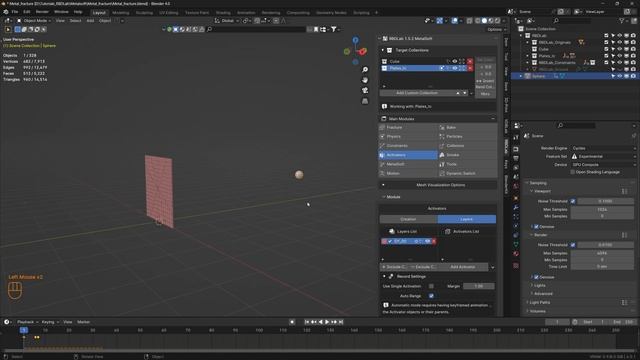Click the Add Activator button
This screenshot has width=640, height=360.
463,267
